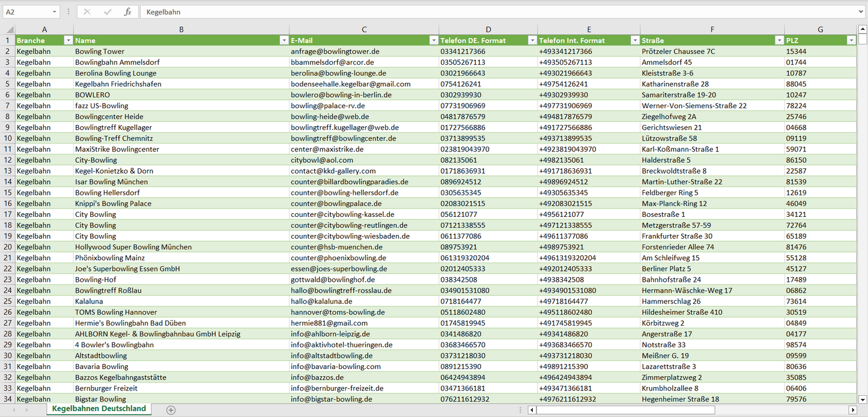The image size is (868, 417).
Task: Expand the PLZ column filter dropdown
Action: [851, 40]
